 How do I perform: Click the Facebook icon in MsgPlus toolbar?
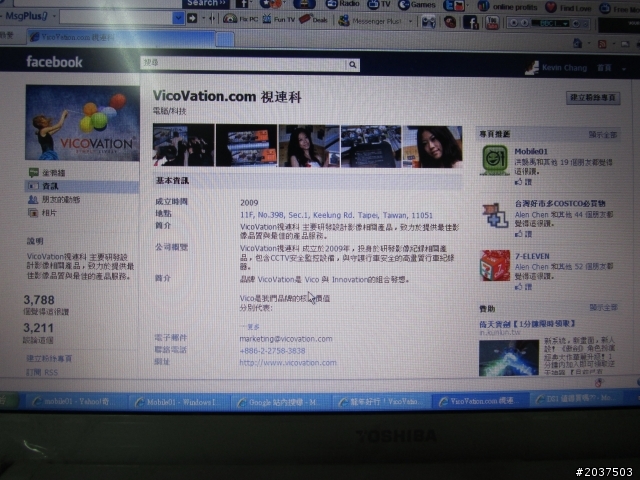click(470, 22)
